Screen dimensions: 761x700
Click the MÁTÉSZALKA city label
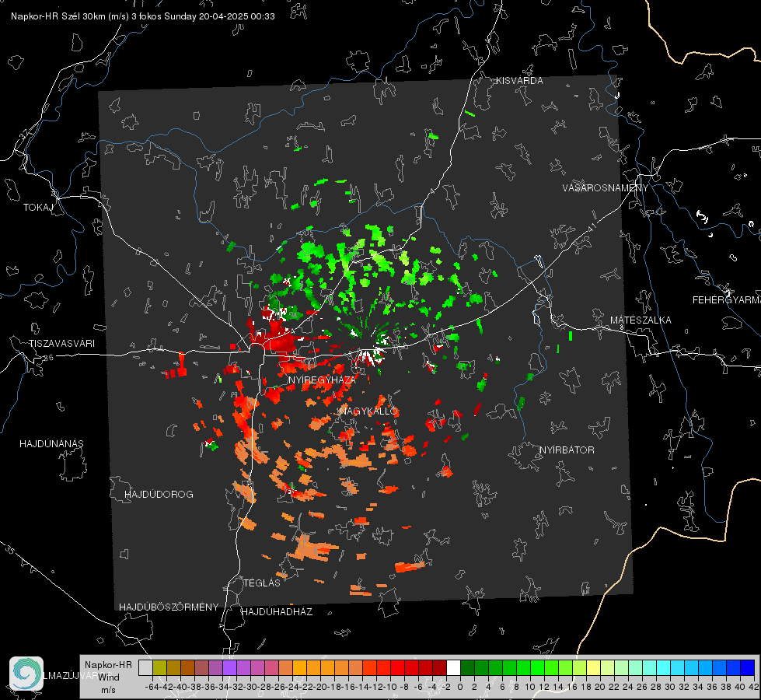pos(641,320)
